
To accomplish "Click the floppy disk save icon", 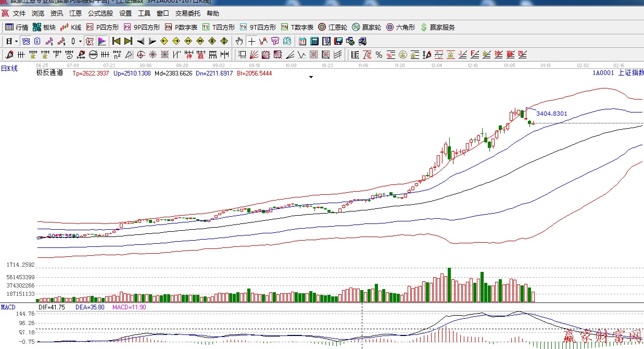I will pos(338,41).
